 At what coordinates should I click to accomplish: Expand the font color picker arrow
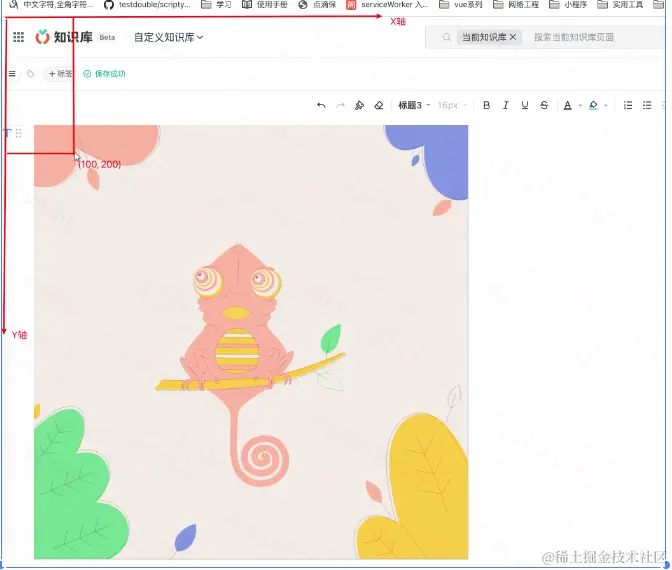point(580,105)
